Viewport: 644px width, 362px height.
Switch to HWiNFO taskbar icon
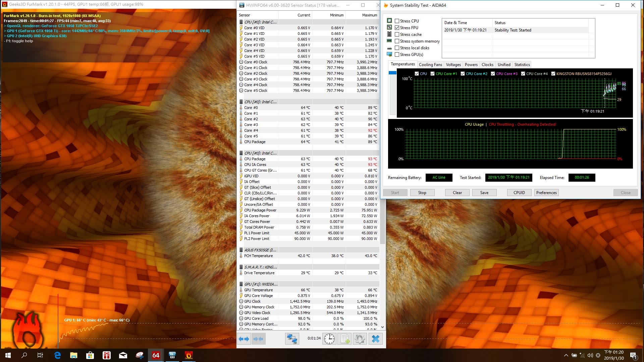(x=172, y=355)
